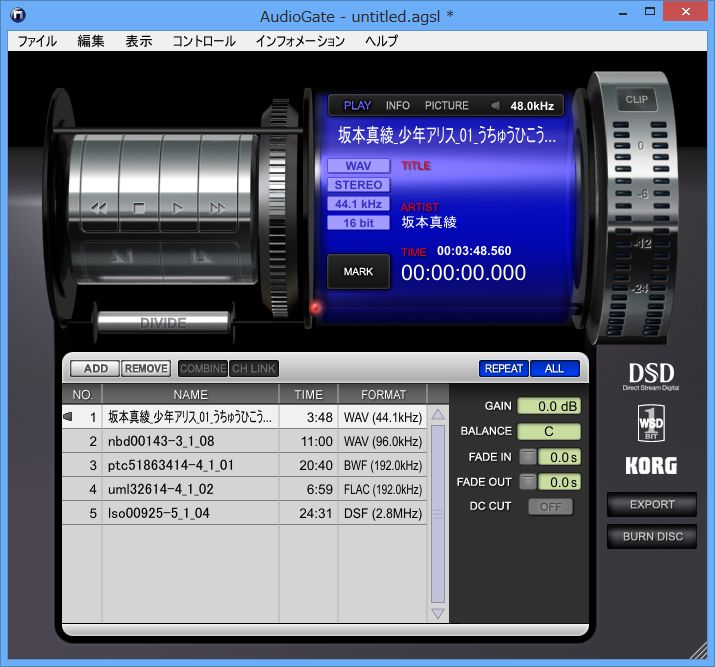Viewport: 715px width, 667px height.
Task: Click the FADE OUT time 0.0 s
Action: tap(559, 482)
